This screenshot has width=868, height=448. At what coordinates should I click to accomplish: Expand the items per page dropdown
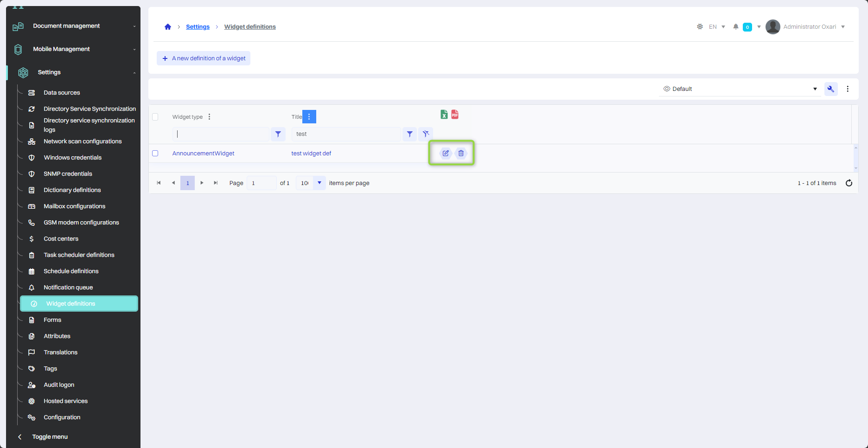(319, 183)
